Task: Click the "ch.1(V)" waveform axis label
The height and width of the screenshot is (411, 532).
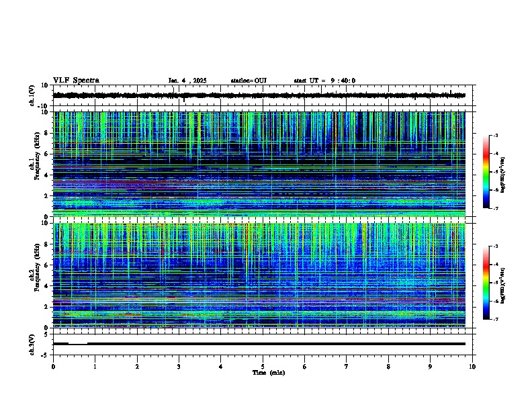Action: (32, 95)
